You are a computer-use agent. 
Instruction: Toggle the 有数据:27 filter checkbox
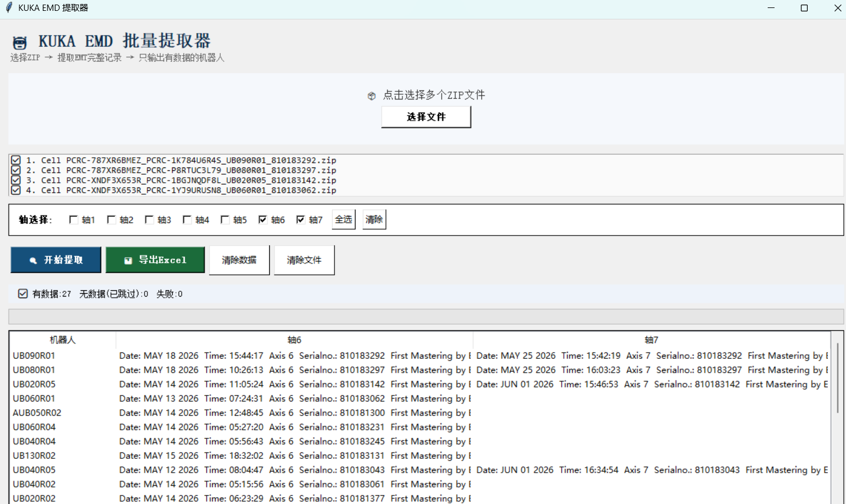click(23, 294)
